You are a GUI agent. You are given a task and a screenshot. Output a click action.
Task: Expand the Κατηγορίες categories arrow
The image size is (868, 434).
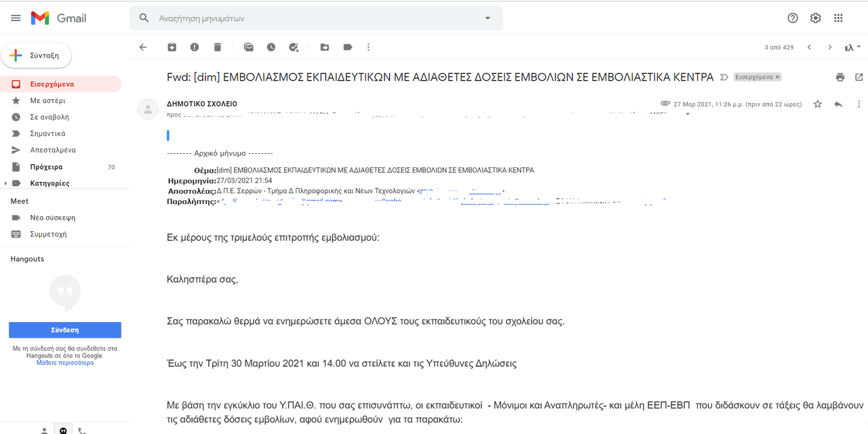tap(6, 183)
